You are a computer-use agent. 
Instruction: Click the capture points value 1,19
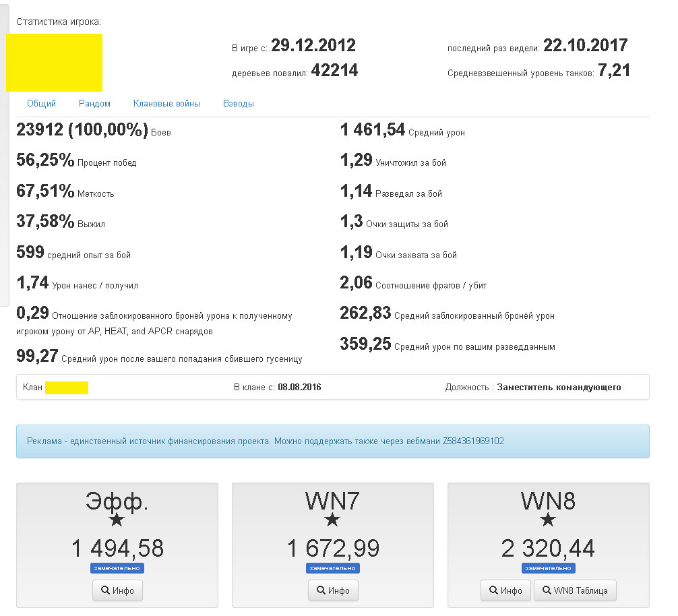click(x=356, y=252)
